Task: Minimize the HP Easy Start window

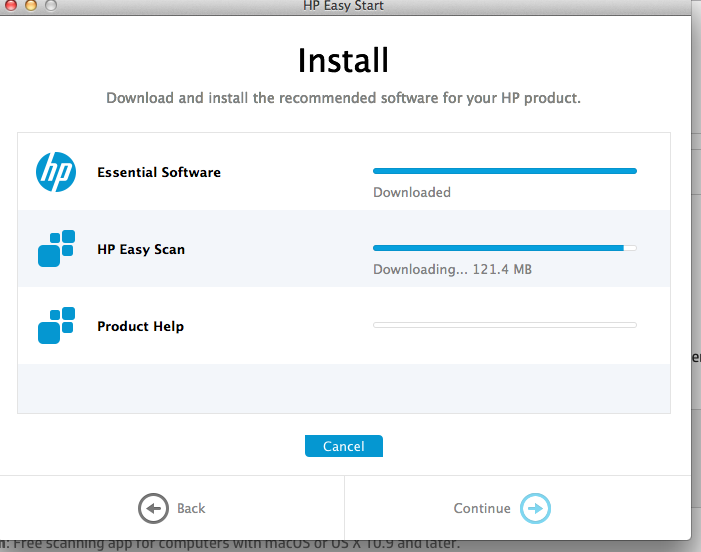Action: point(30,5)
